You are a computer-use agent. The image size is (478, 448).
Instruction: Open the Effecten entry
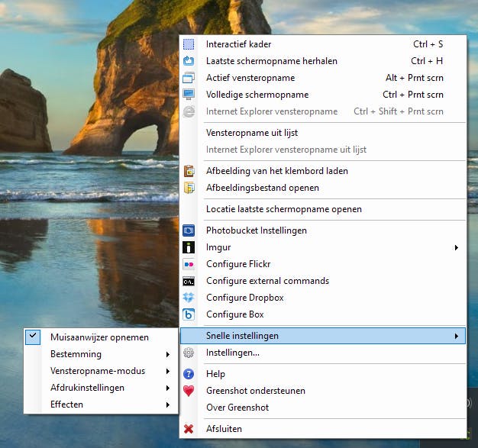click(x=101, y=404)
